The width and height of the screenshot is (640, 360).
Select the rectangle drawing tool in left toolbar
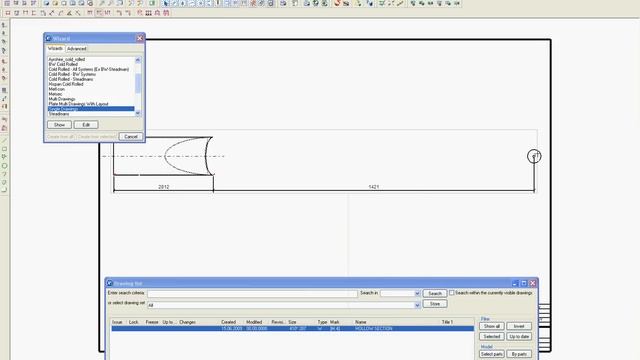click(x=4, y=149)
